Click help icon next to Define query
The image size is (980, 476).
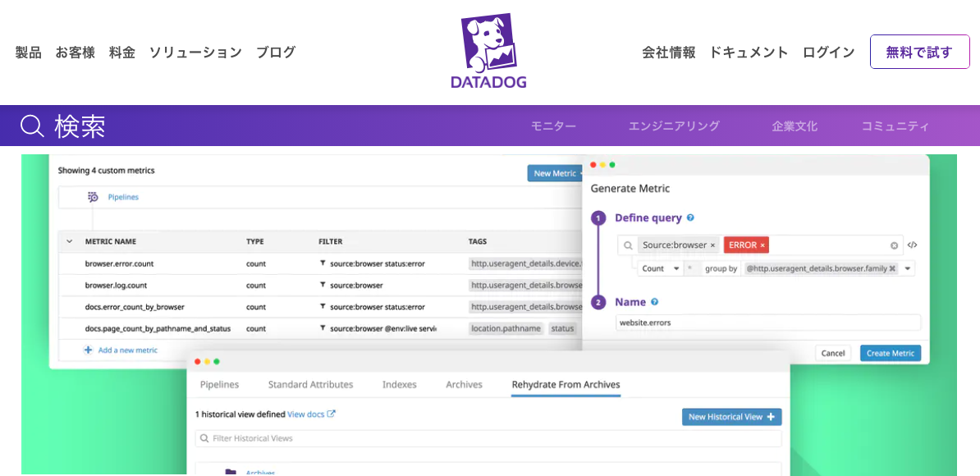[x=690, y=218]
